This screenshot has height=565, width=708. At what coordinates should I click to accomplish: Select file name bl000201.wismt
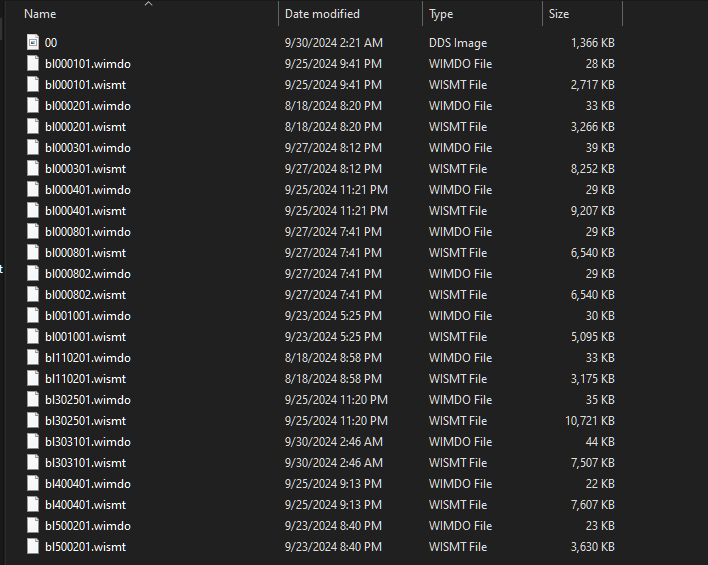click(85, 127)
